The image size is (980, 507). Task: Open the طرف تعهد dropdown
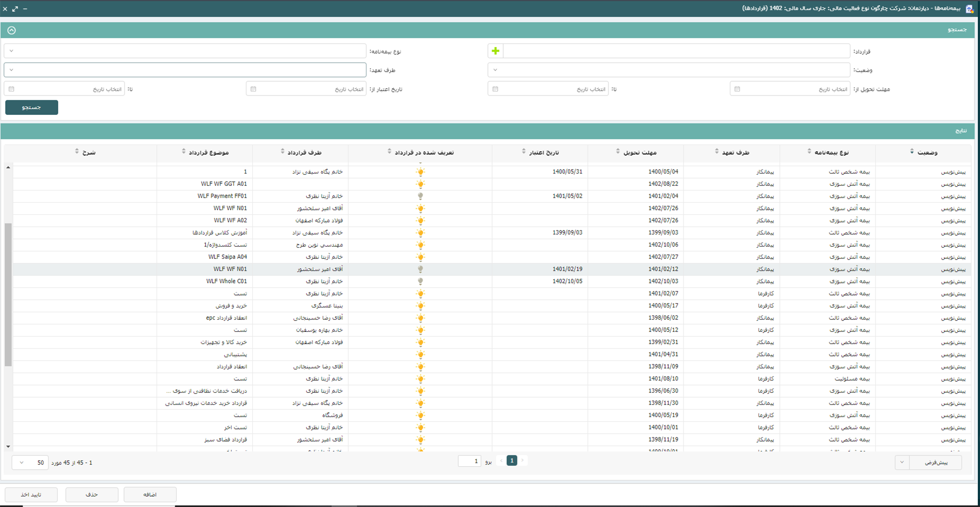click(x=12, y=70)
